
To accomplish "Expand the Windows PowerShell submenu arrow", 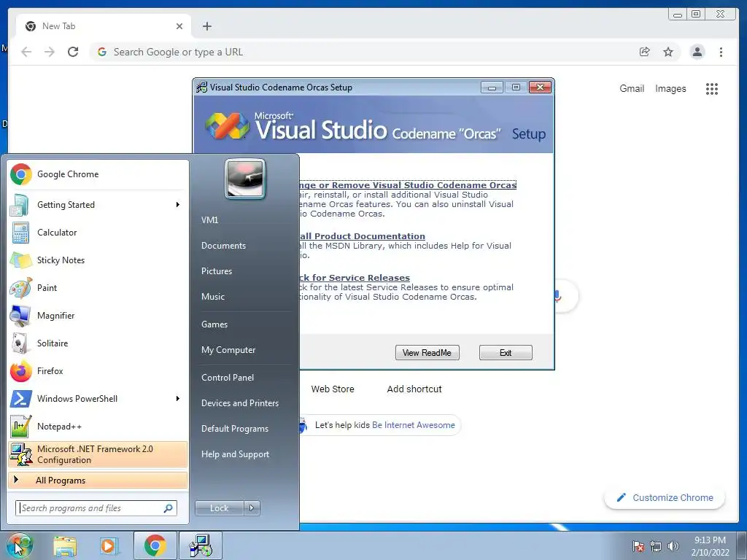I will click(178, 399).
